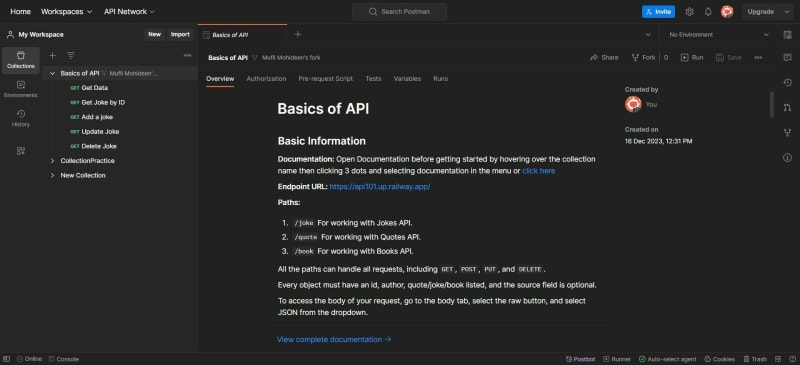Screen dimensions: 800x365
Task: Click Auto-select agent in status bar
Action: click(x=667, y=359)
